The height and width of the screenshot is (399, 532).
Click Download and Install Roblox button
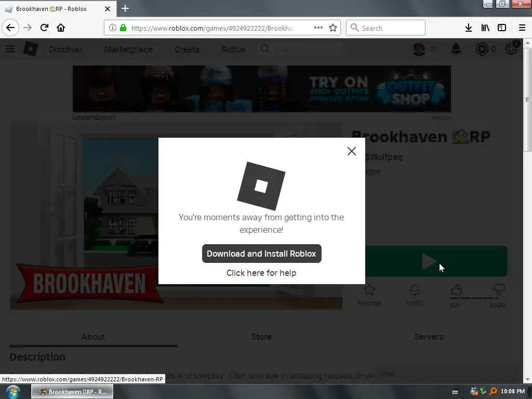pos(262,254)
